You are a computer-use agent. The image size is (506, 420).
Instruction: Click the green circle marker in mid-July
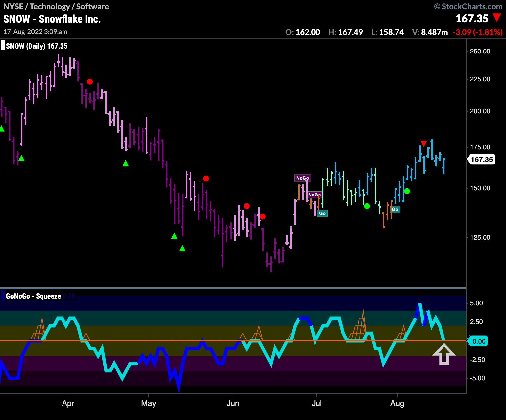[367, 206]
